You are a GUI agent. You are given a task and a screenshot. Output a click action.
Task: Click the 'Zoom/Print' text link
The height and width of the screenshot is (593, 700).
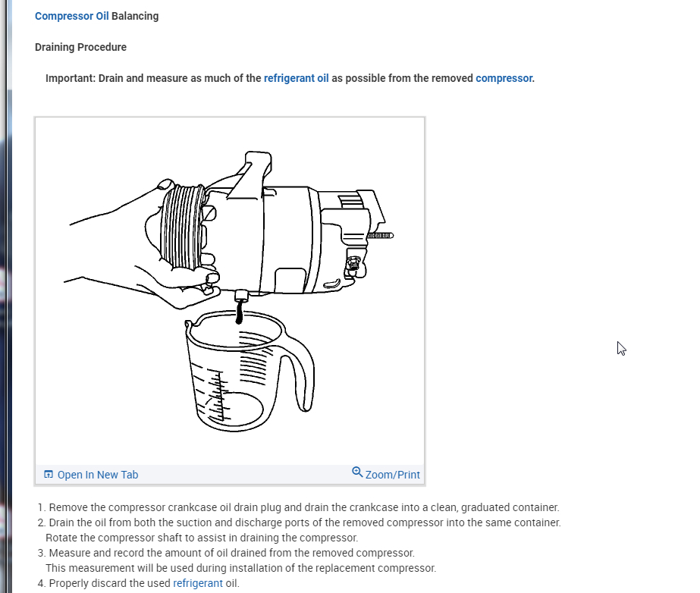tap(392, 475)
